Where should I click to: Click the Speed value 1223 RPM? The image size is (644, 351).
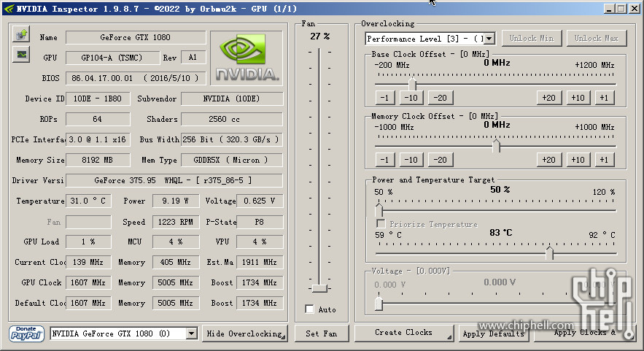[x=175, y=222]
